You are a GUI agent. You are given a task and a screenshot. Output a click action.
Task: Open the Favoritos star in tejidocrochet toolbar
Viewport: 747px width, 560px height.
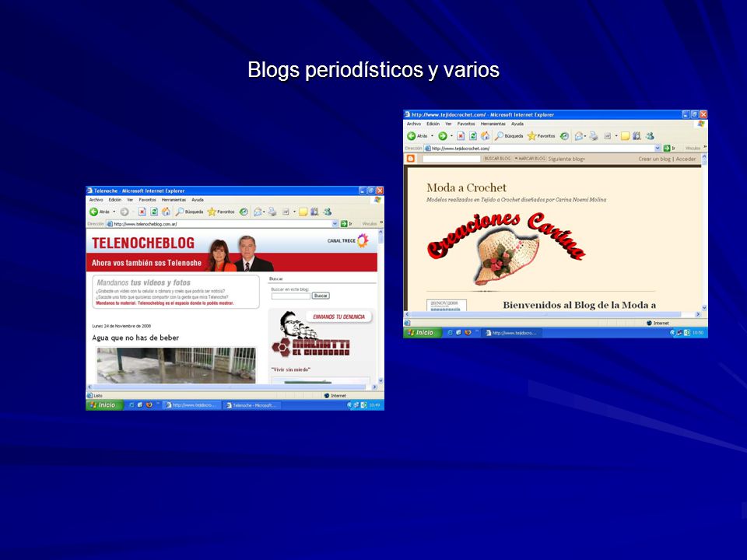[542, 136]
